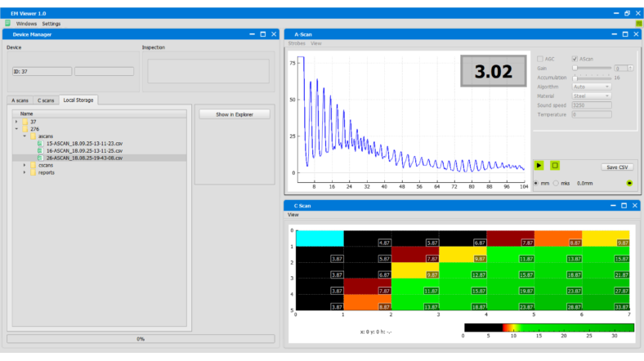Uncheck the AScan checkbox
This screenshot has height=361, width=644.
click(x=575, y=59)
